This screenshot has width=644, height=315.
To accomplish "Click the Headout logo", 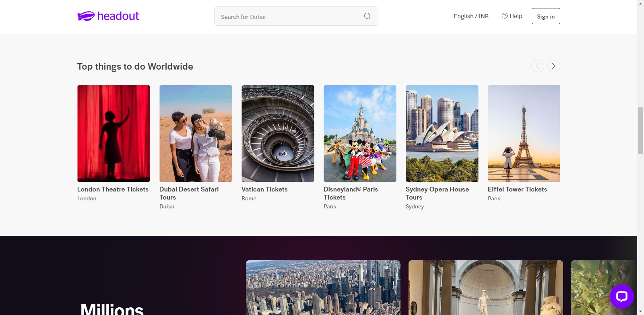I will click(108, 16).
